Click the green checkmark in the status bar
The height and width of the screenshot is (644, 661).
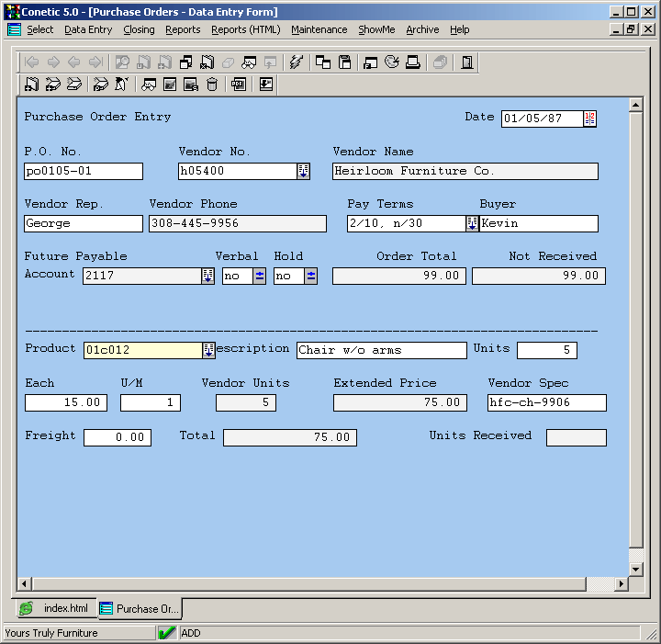pos(167,633)
